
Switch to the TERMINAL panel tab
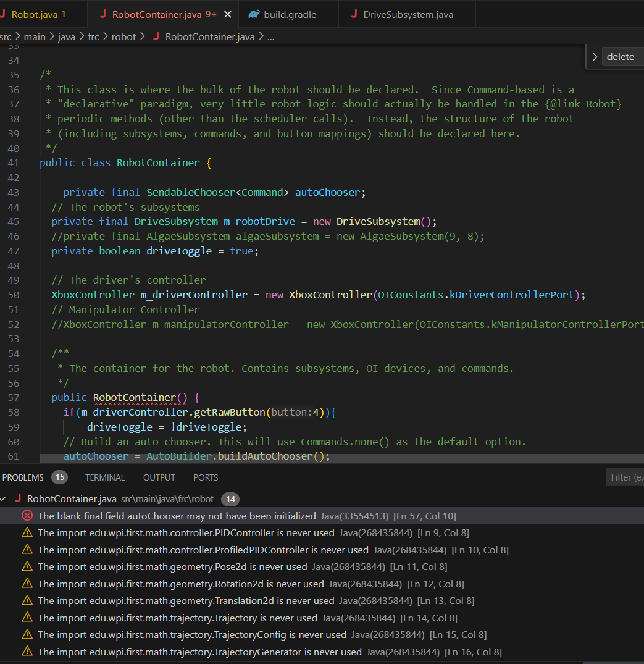click(x=105, y=477)
